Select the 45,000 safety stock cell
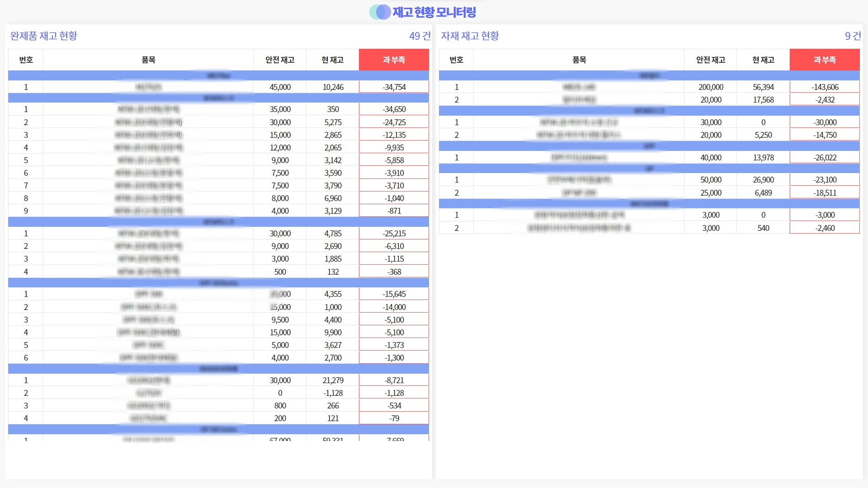 (280, 87)
